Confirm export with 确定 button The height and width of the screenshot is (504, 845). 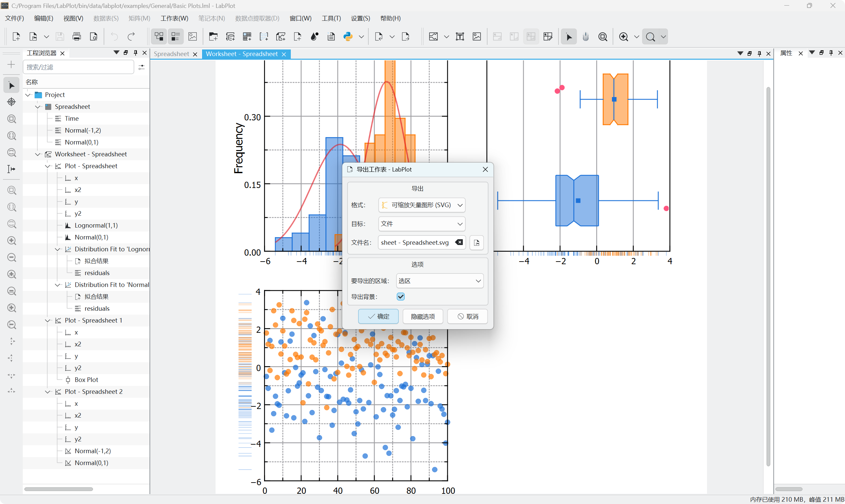[x=378, y=317]
